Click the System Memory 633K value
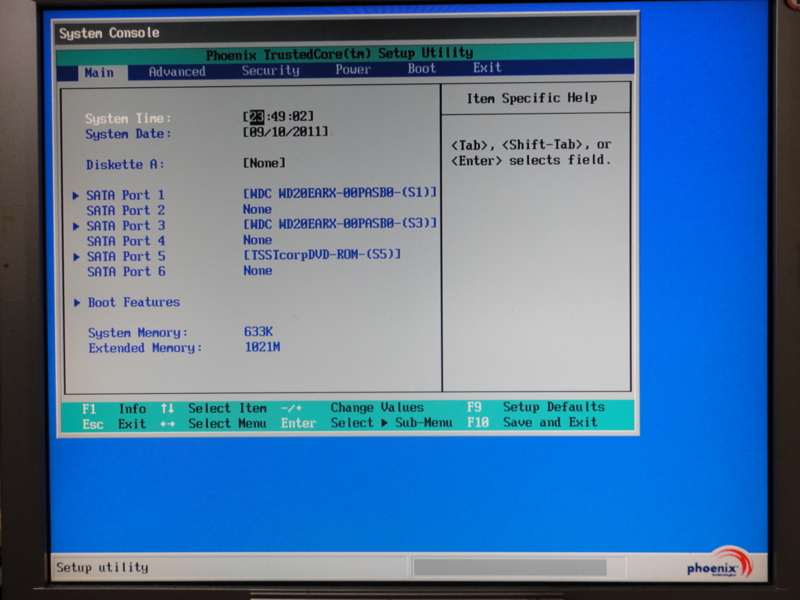Screen dimensions: 800x600 tap(258, 332)
